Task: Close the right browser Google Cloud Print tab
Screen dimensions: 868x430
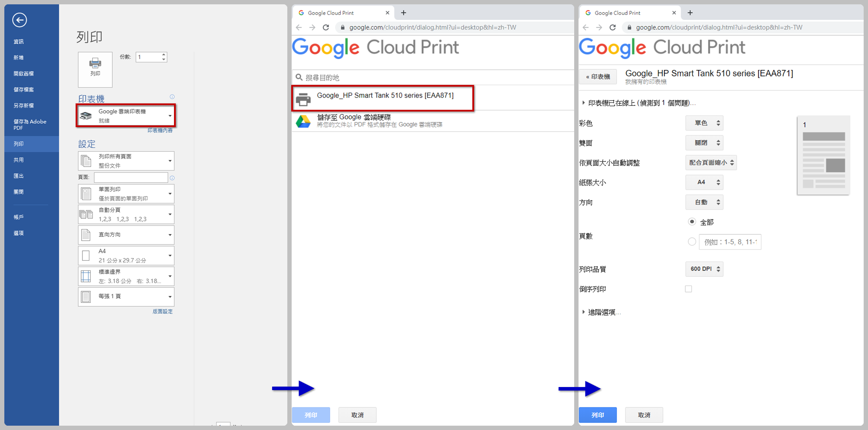Action: pos(674,13)
